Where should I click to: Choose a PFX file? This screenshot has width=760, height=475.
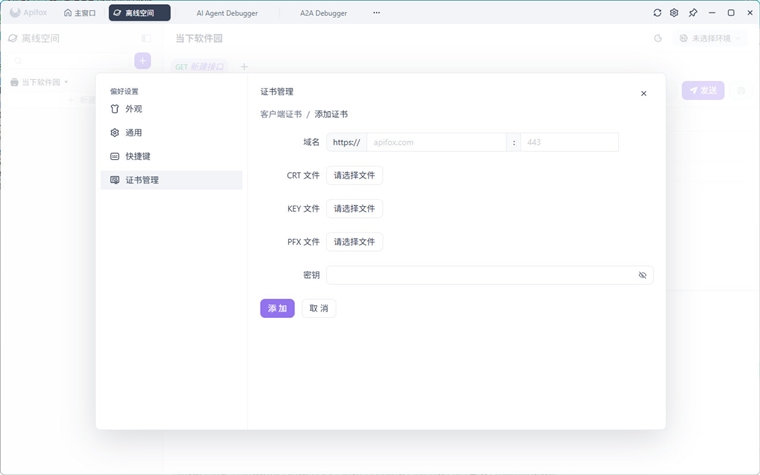354,242
